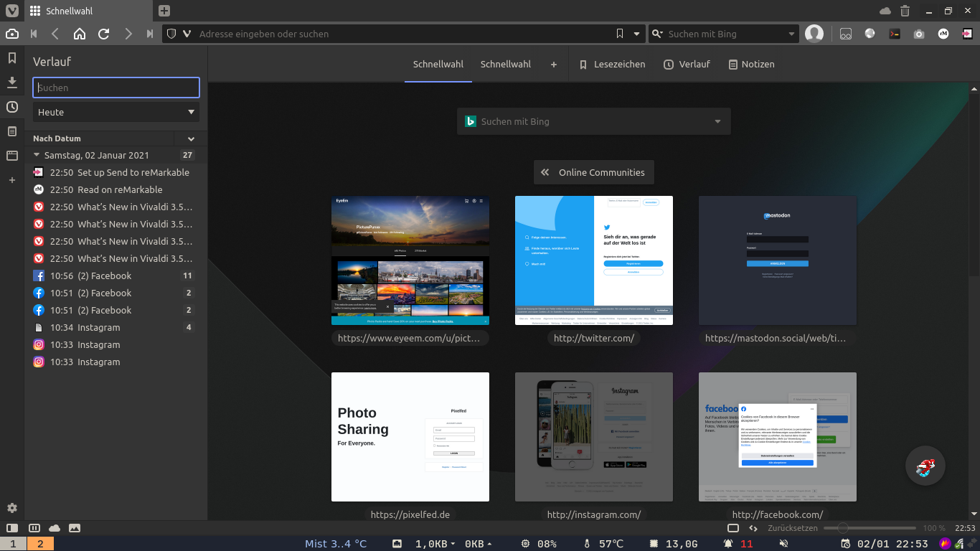
Task: Open the pixelfed.de speed dial thumbnail
Action: (x=410, y=437)
